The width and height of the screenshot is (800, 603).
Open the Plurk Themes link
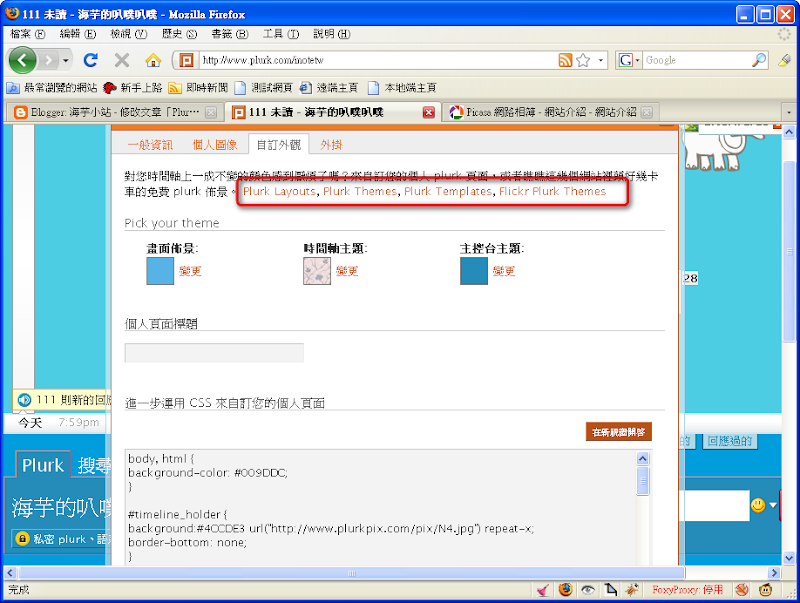(x=360, y=191)
